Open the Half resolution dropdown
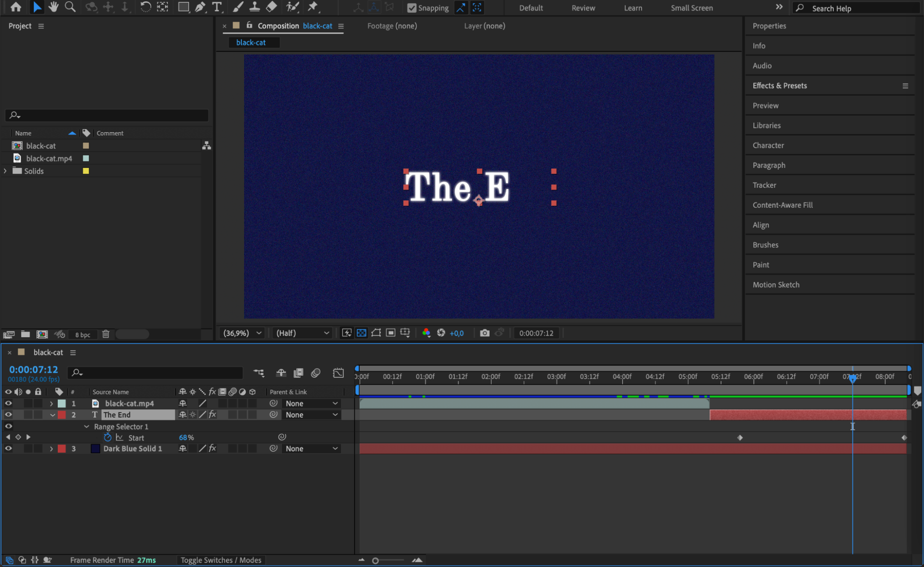The image size is (924, 567). [302, 333]
